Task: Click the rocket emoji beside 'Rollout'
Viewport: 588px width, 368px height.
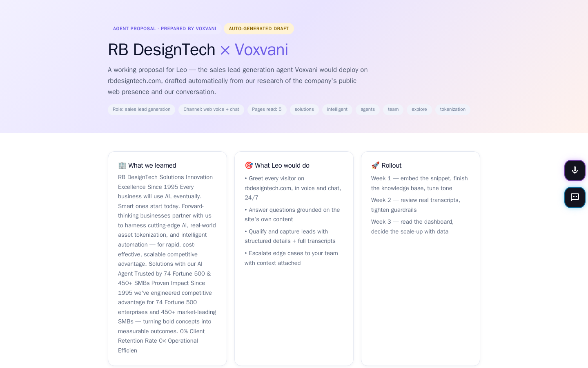Action: tap(375, 166)
